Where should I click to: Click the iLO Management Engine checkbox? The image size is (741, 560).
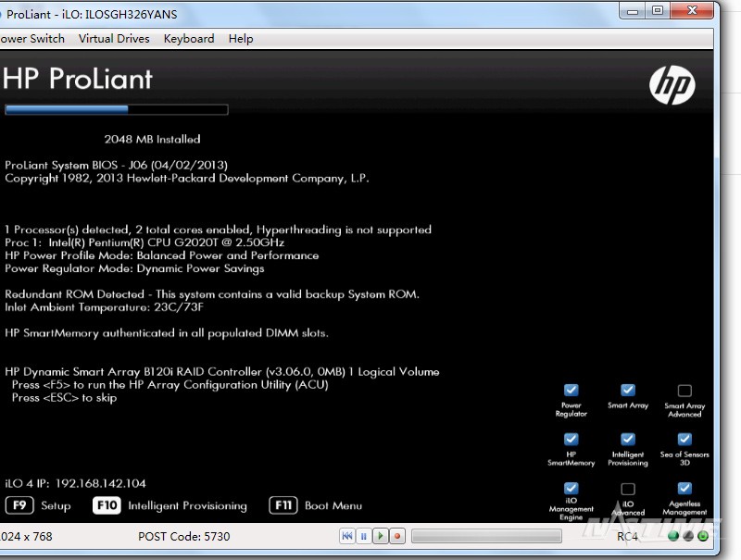pyautogui.click(x=571, y=488)
